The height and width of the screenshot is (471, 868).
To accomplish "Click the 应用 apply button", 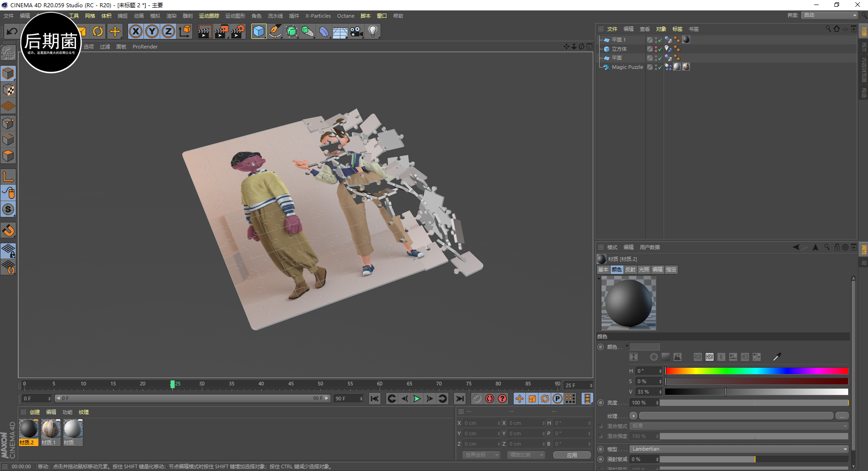I will 572,455.
